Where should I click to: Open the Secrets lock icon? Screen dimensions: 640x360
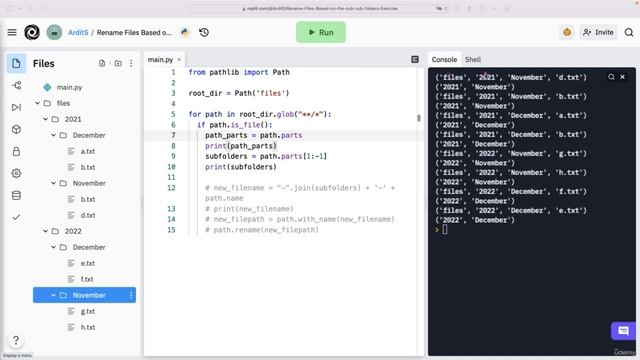click(16, 151)
